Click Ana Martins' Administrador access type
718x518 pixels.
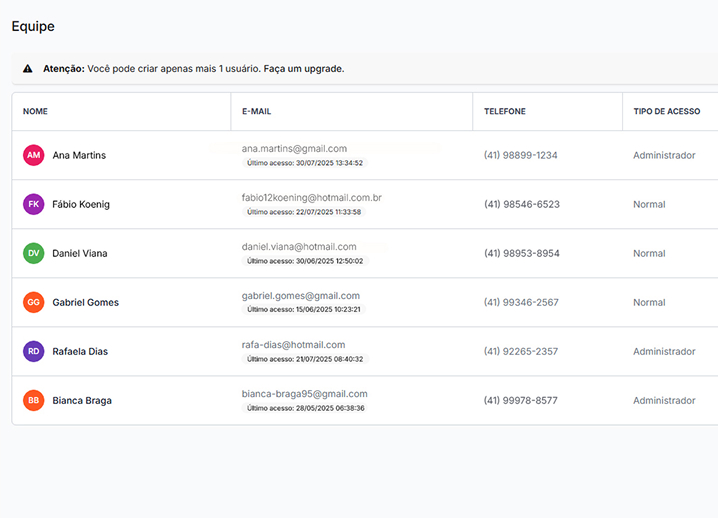pyautogui.click(x=663, y=155)
